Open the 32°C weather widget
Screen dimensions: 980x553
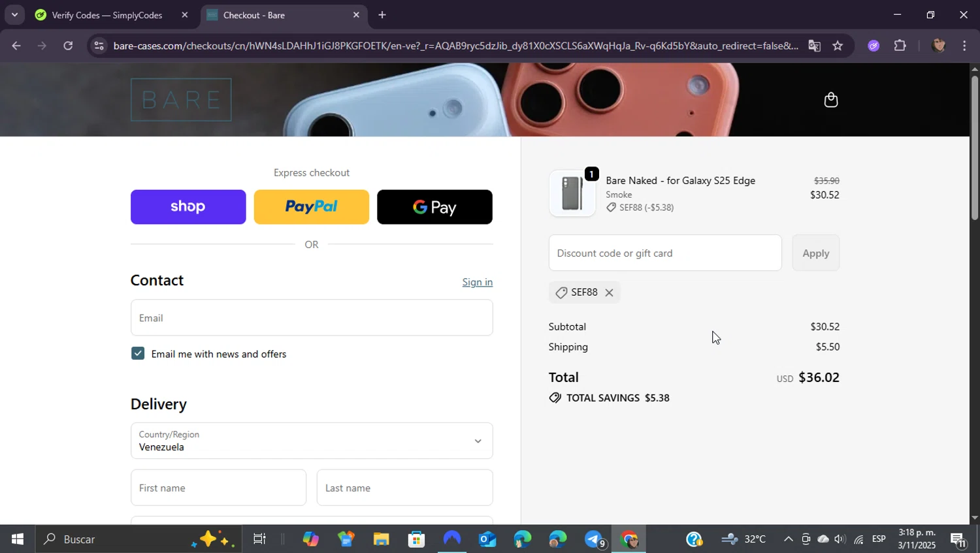(x=743, y=539)
